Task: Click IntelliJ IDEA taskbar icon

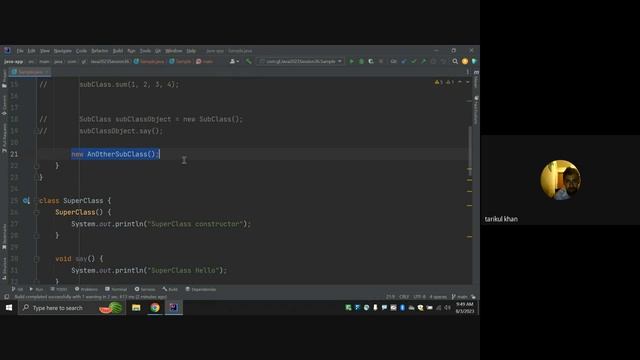Action: tap(173, 308)
